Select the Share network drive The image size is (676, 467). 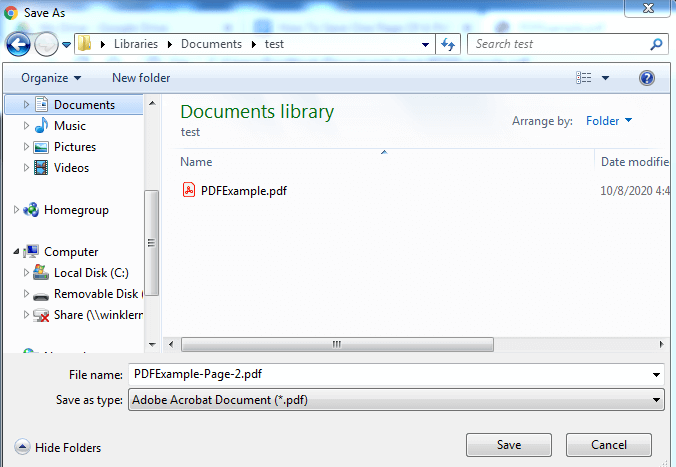coord(98,315)
